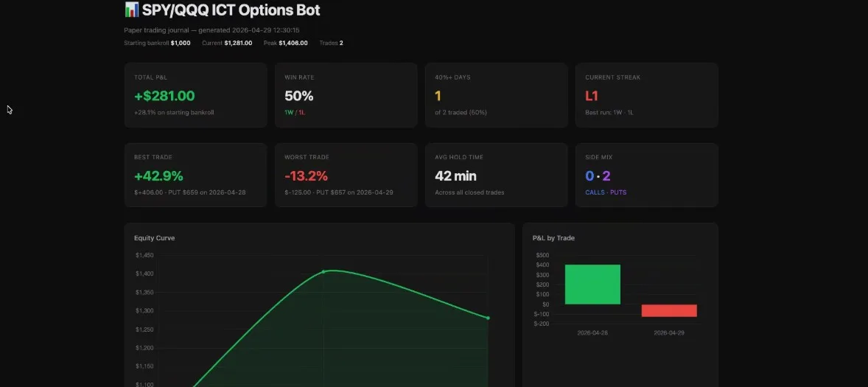Click the CURRENT STREAK card label

tap(613, 77)
